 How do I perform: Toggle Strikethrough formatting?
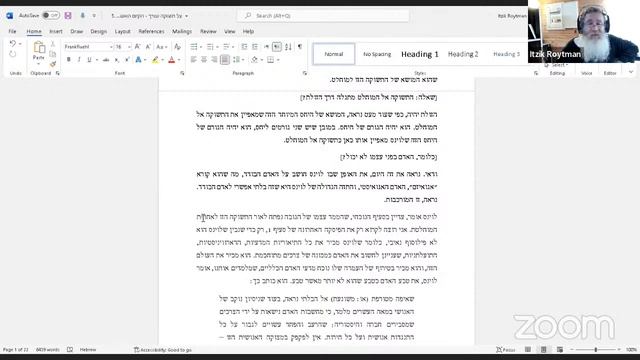click(x=106, y=60)
